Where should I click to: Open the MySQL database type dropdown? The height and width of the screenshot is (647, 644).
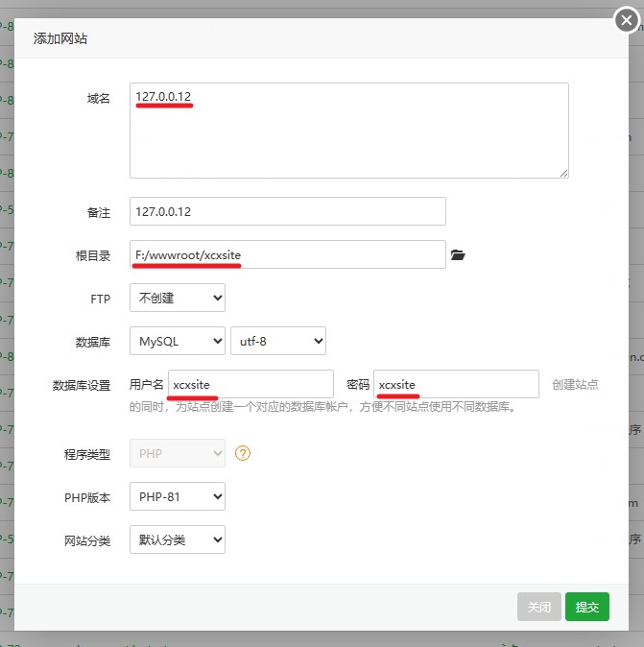178,341
